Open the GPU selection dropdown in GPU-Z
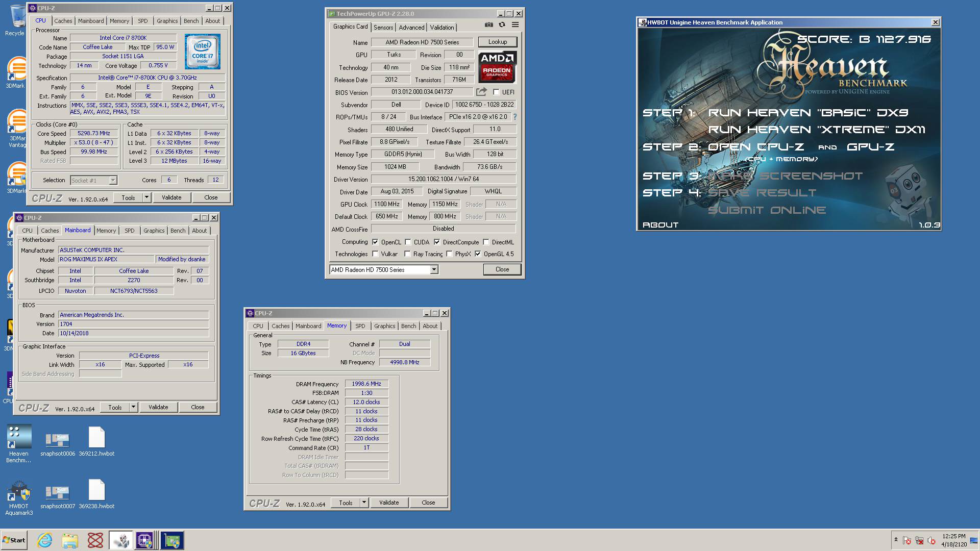Screen dimensions: 980x551 click(x=434, y=270)
